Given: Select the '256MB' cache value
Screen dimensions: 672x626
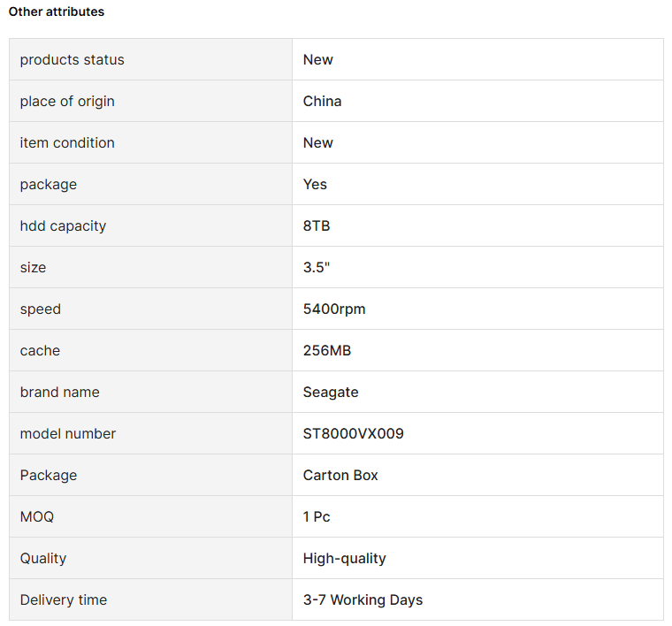Looking at the screenshot, I should (327, 351).
